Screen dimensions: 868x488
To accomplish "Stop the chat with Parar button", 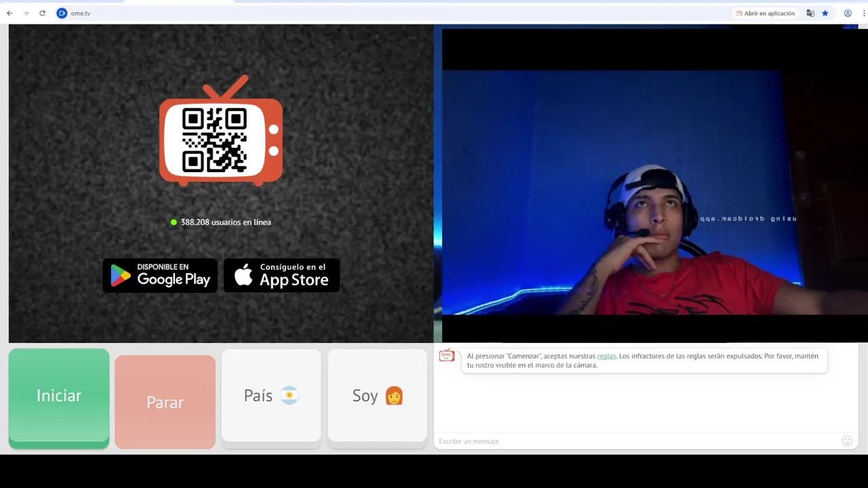I will pos(165,402).
